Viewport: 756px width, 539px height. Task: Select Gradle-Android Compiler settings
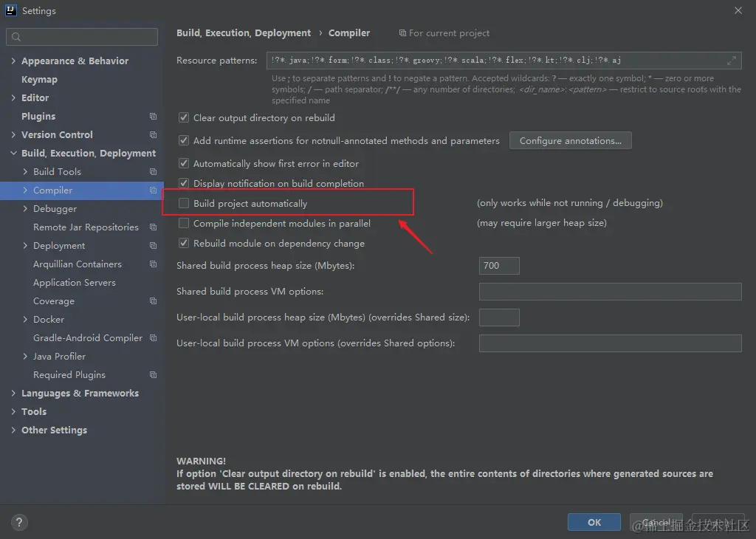(87, 338)
